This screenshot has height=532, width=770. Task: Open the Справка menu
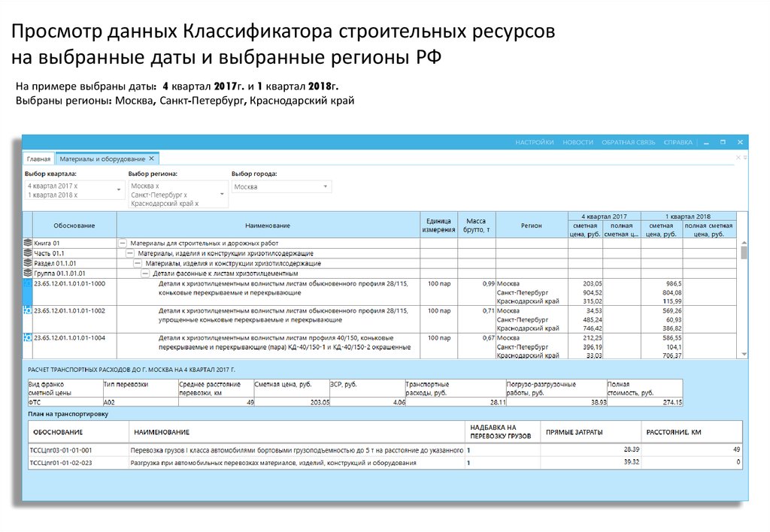(x=678, y=142)
